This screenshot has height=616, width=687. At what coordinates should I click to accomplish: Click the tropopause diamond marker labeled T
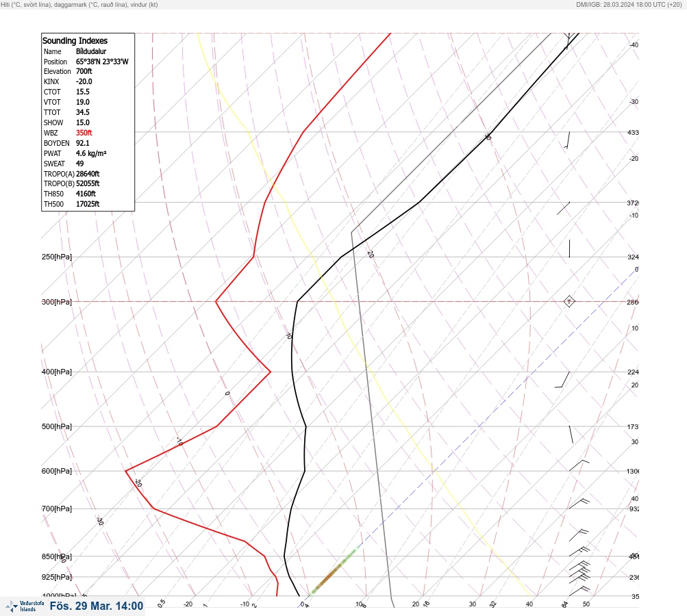(x=569, y=302)
